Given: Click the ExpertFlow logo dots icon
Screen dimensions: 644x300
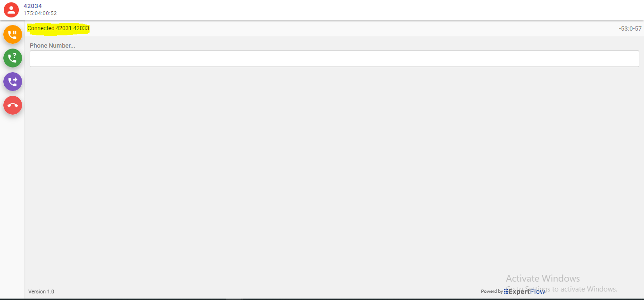Looking at the screenshot, I should click(x=506, y=292).
